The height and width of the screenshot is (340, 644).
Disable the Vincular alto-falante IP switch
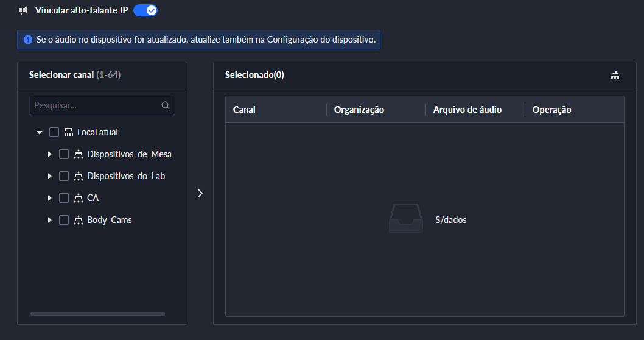coord(145,10)
